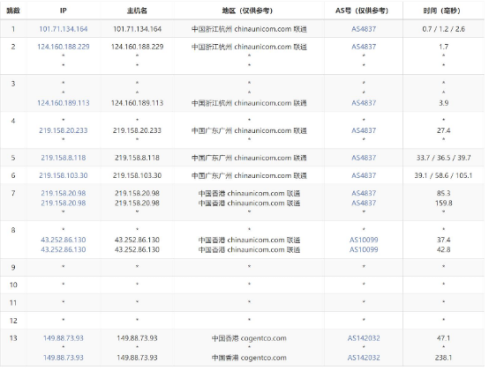Click the time value 27.4 in hop 4
Viewport: 489px width, 370px height.
tap(444, 130)
